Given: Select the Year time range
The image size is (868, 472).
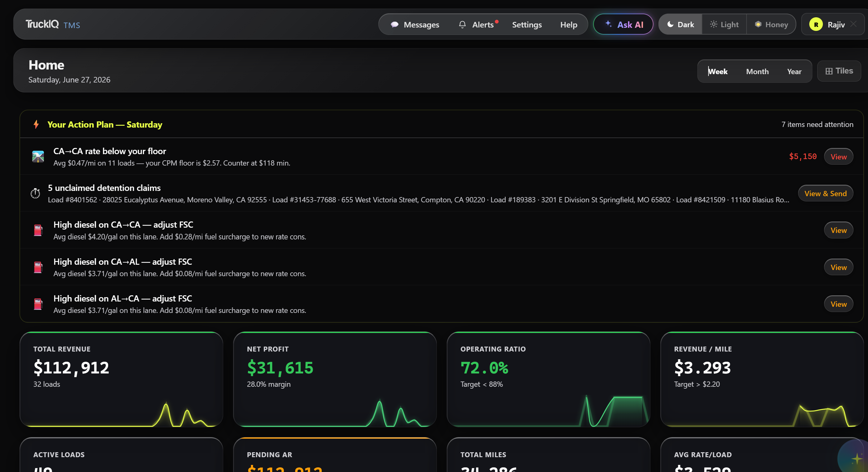Looking at the screenshot, I should coord(794,71).
